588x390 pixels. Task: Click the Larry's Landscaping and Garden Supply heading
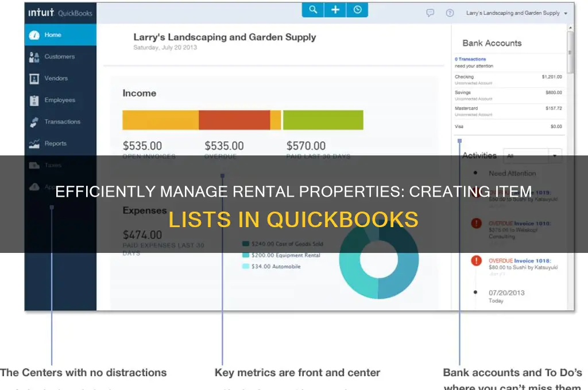pyautogui.click(x=225, y=37)
